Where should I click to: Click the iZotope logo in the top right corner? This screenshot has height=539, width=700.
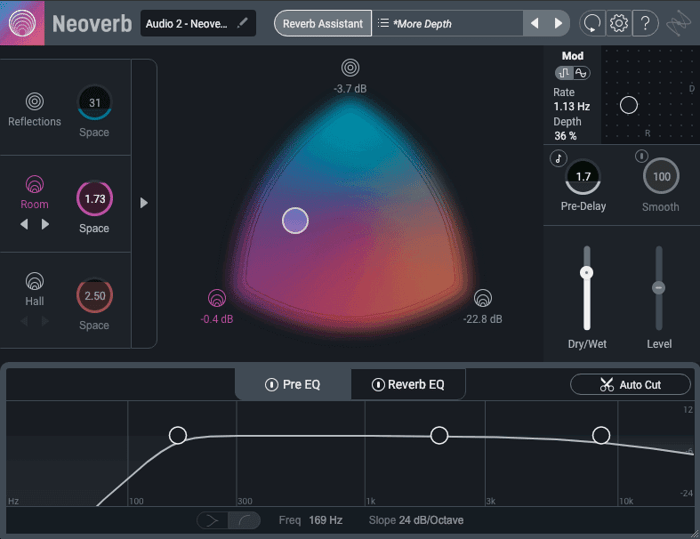pos(679,23)
